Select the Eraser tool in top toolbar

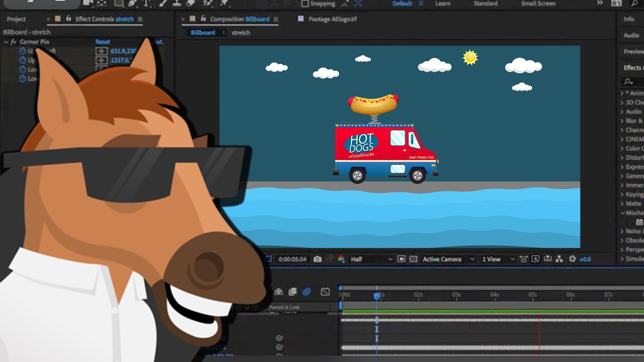point(190,3)
